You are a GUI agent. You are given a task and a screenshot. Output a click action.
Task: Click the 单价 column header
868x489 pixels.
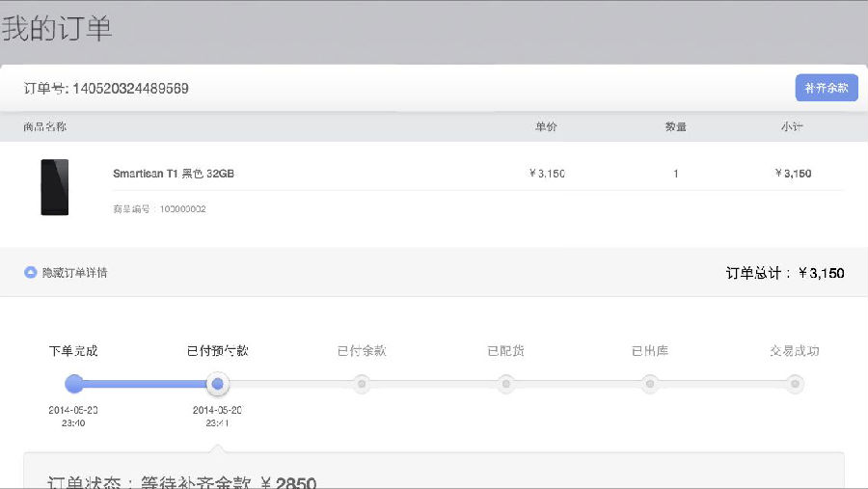point(546,126)
